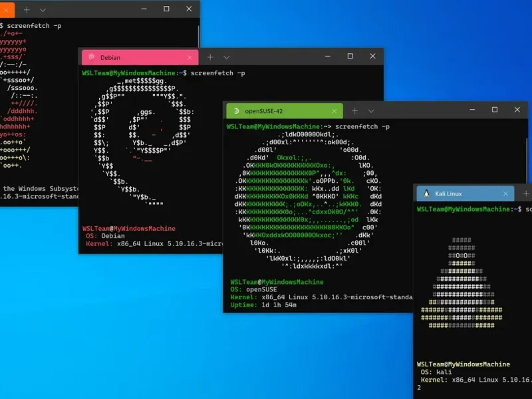Minimize the Debian terminal window

point(328,57)
